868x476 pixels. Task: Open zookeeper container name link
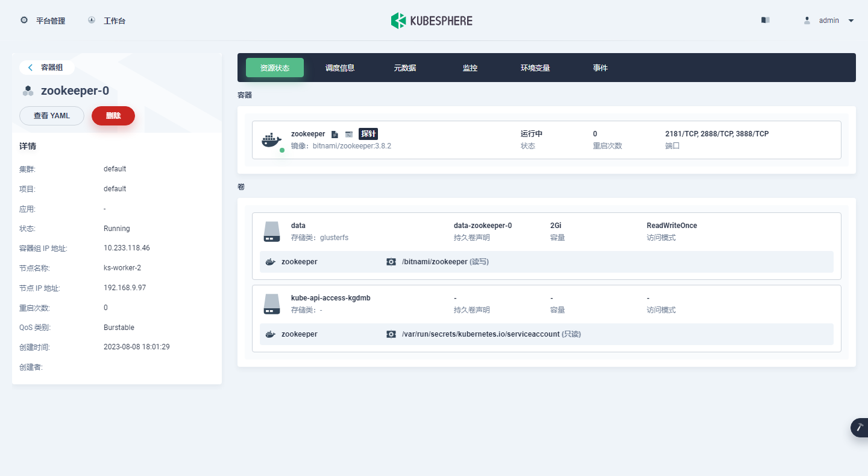tap(308, 134)
